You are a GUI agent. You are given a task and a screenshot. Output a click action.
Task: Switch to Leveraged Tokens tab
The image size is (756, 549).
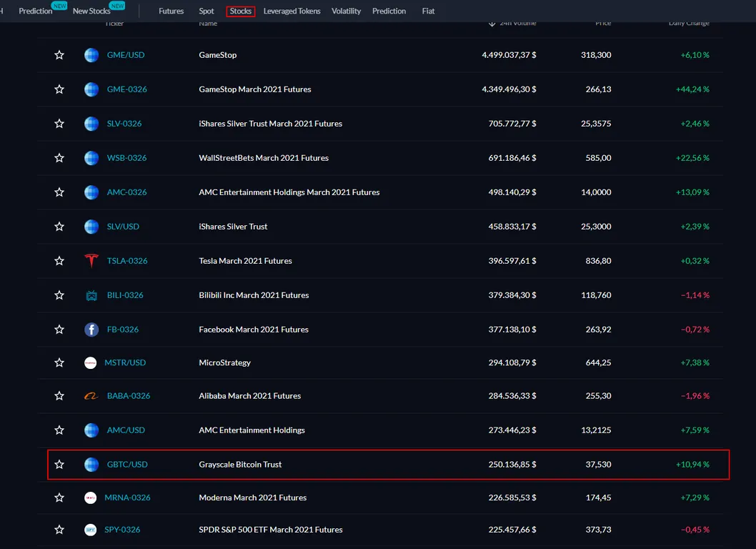click(x=292, y=11)
